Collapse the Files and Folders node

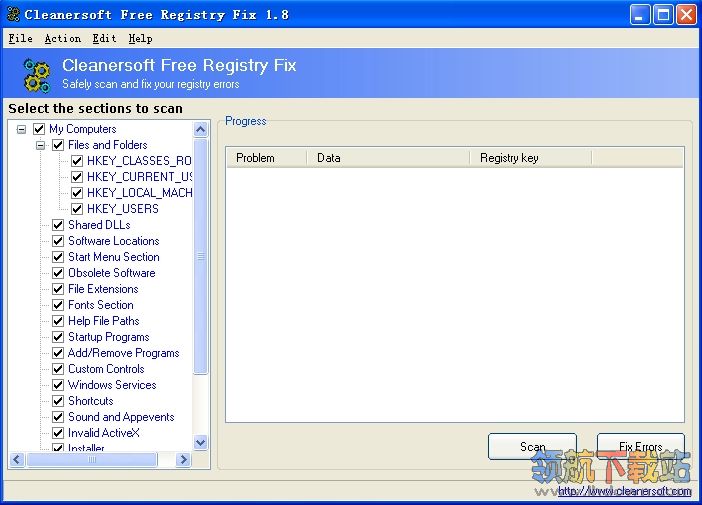[x=40, y=146]
